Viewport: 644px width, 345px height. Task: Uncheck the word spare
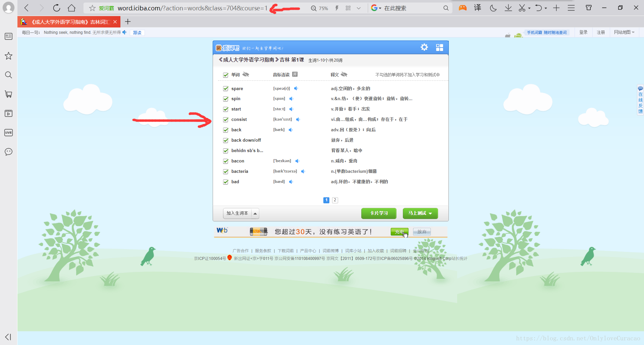[226, 89]
